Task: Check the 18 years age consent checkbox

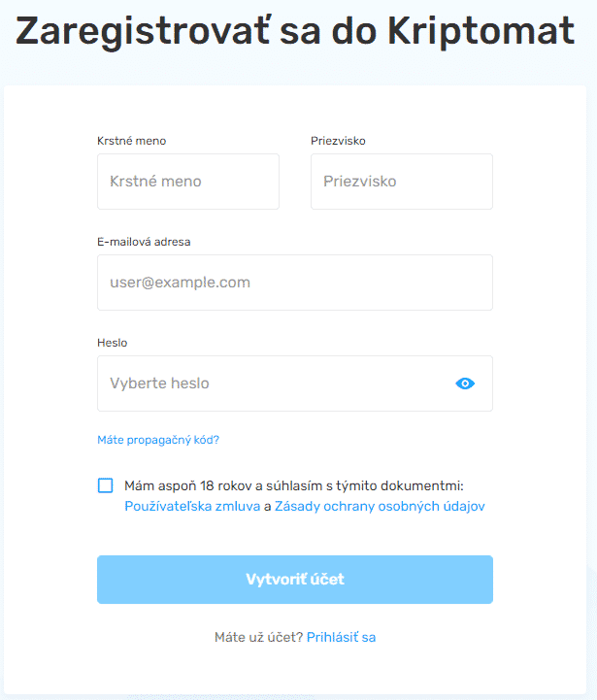Action: coord(105,485)
